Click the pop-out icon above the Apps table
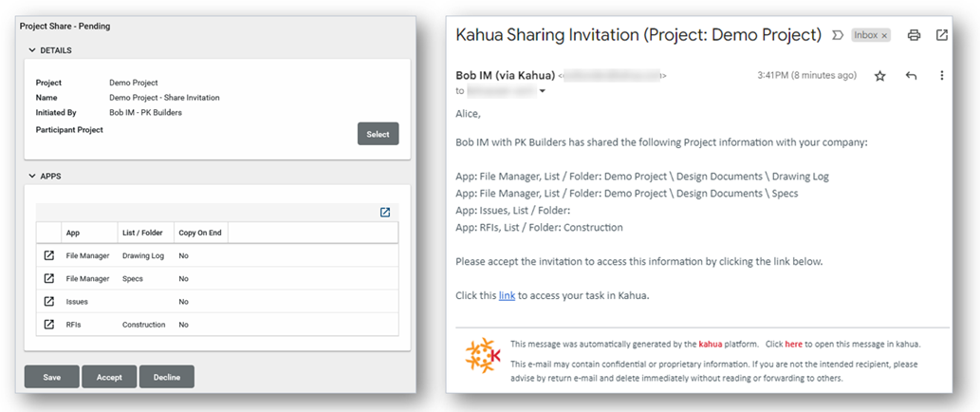The width and height of the screenshot is (980, 412). (x=385, y=212)
